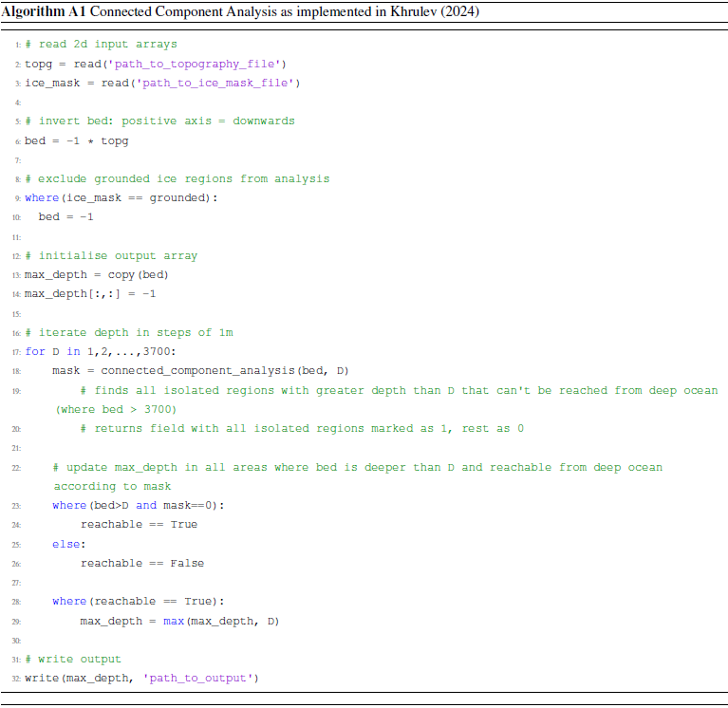Click the connected_component_analysis function call
The width and height of the screenshot is (728, 708).
point(197,370)
